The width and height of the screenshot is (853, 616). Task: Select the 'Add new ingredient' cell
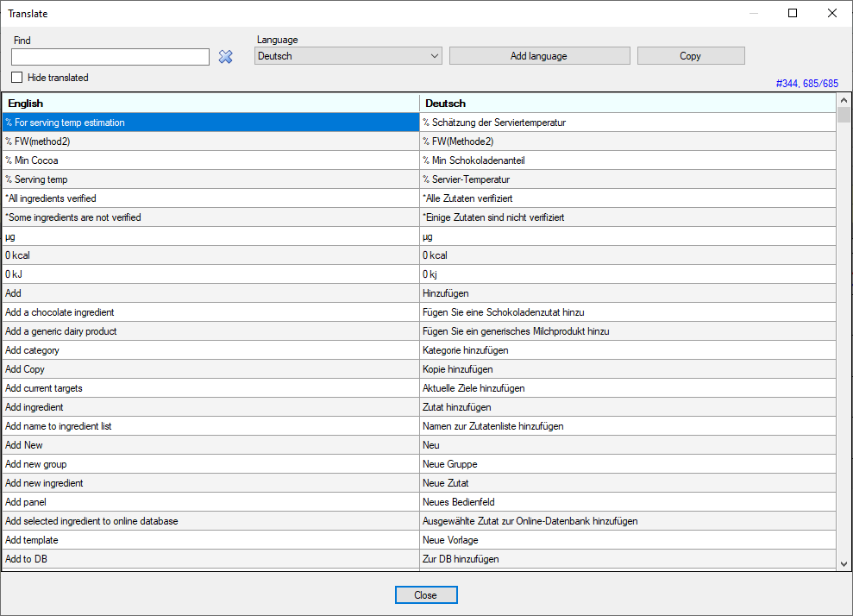click(x=211, y=483)
